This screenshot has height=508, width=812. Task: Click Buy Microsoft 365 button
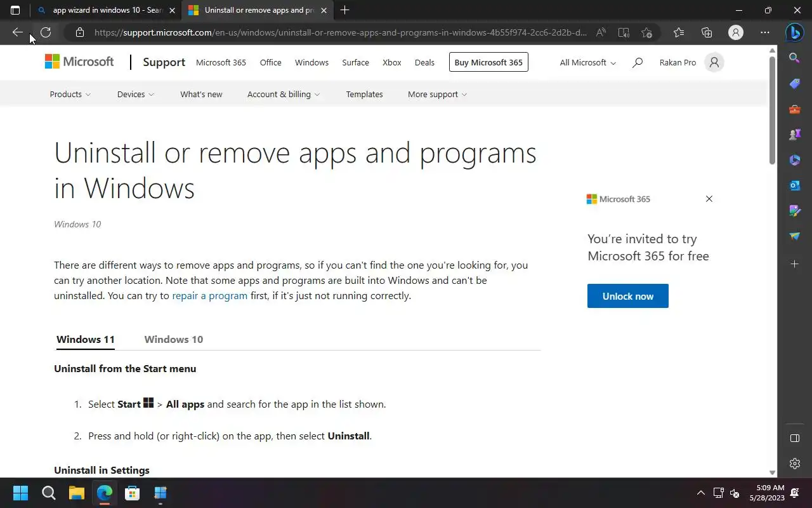click(488, 62)
